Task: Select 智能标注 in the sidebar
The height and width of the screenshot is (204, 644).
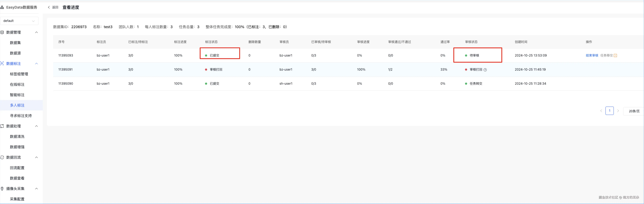Action: click(17, 95)
